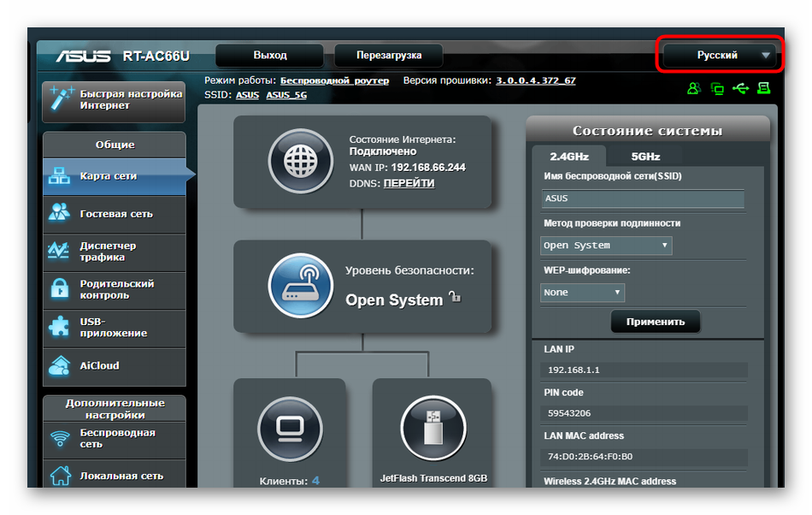The width and height of the screenshot is (812, 515).
Task: Click the Перезагрузка (Reboot) button
Action: coord(389,55)
